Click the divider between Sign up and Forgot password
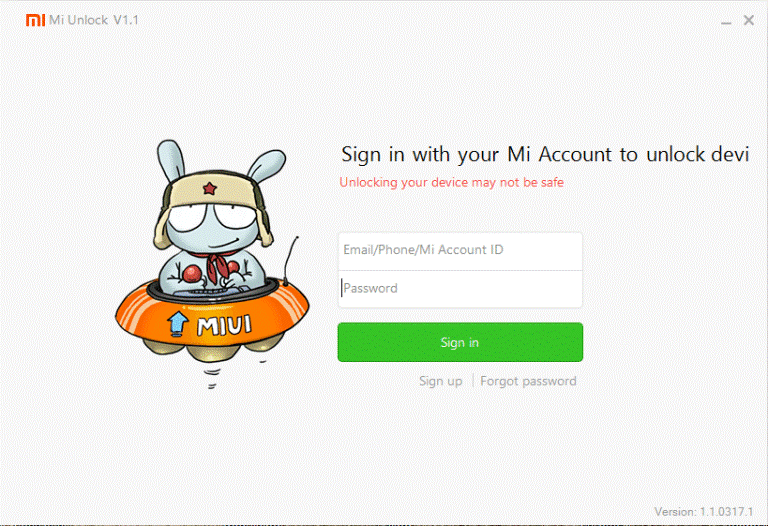The height and width of the screenshot is (526, 768). [473, 381]
